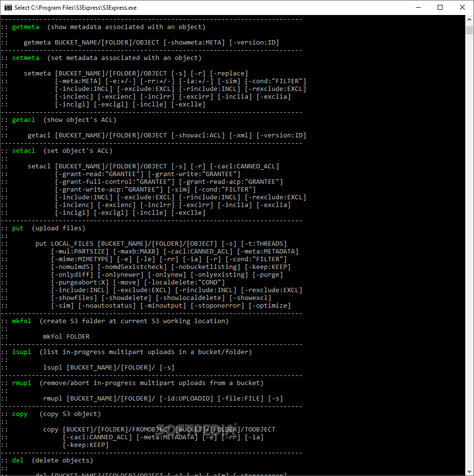Click '[-optimize]' option in put syntax
Viewport: 474px width, 476px height.
[x=270, y=306]
